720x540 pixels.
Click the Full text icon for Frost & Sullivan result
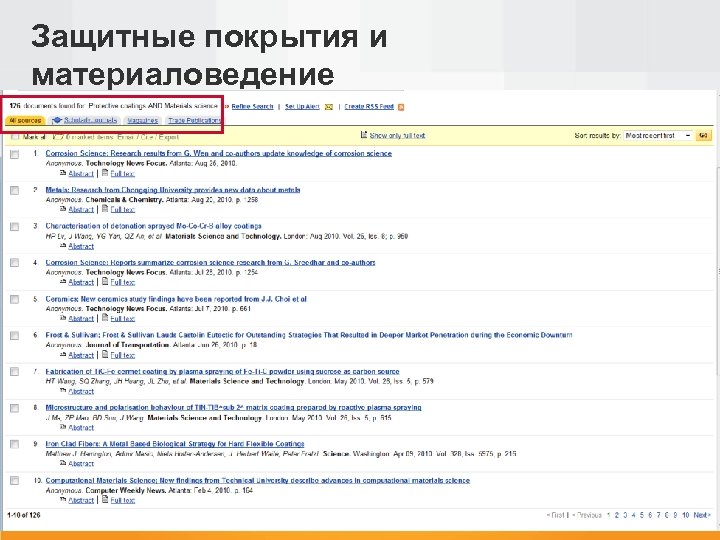click(x=105, y=354)
